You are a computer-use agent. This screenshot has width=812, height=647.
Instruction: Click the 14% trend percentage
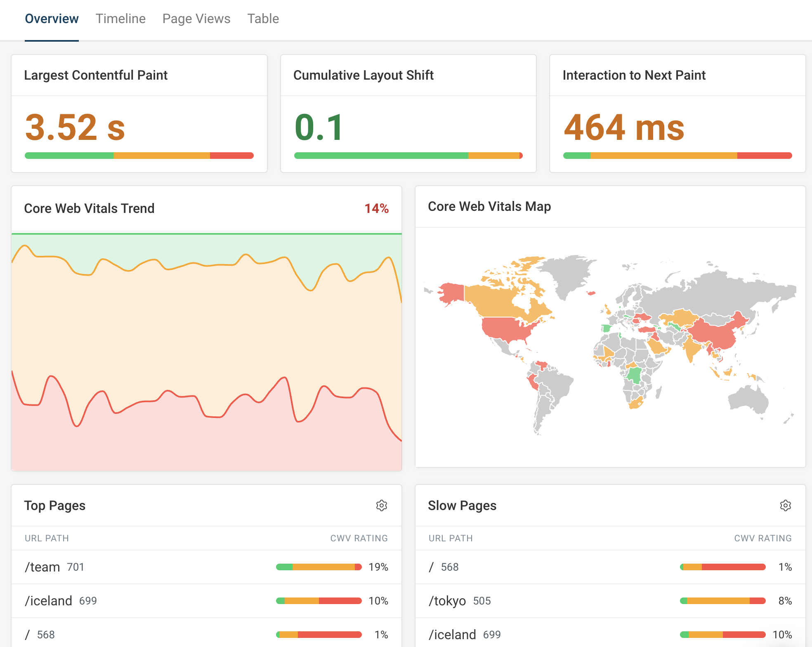[x=376, y=208]
